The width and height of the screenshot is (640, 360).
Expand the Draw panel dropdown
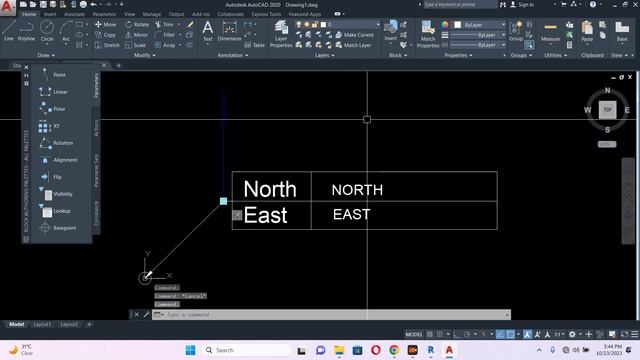tap(46, 55)
